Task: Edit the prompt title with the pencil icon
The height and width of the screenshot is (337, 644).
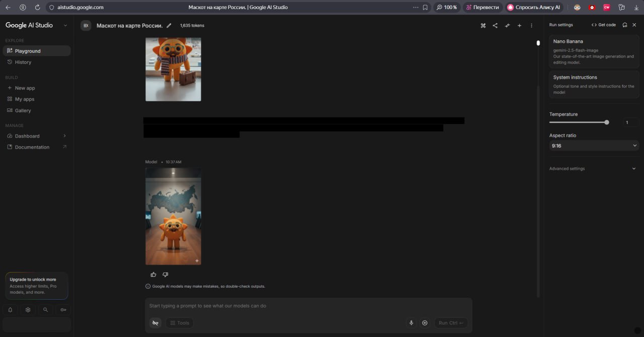Action: tap(169, 25)
